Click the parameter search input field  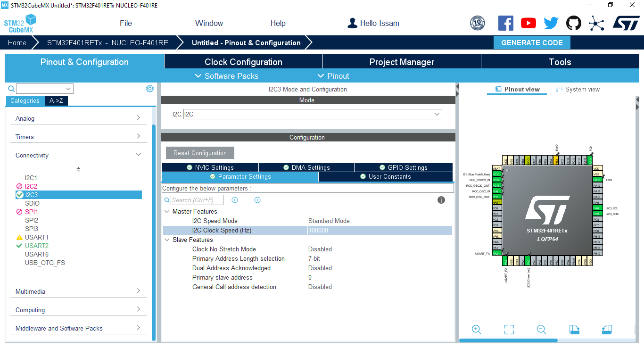(x=198, y=200)
